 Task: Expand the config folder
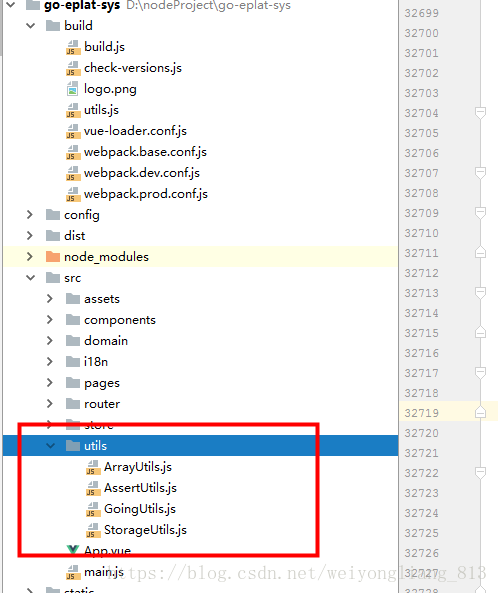pyautogui.click(x=30, y=215)
